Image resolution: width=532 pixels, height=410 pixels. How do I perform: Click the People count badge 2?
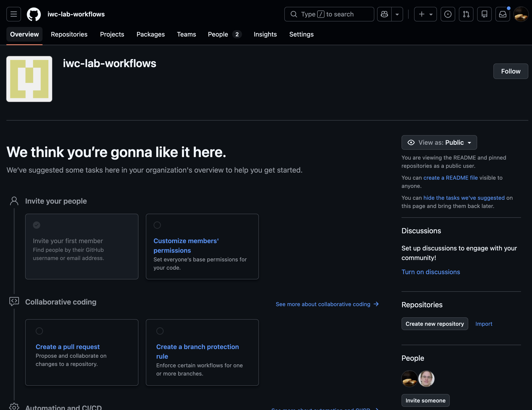tap(237, 34)
